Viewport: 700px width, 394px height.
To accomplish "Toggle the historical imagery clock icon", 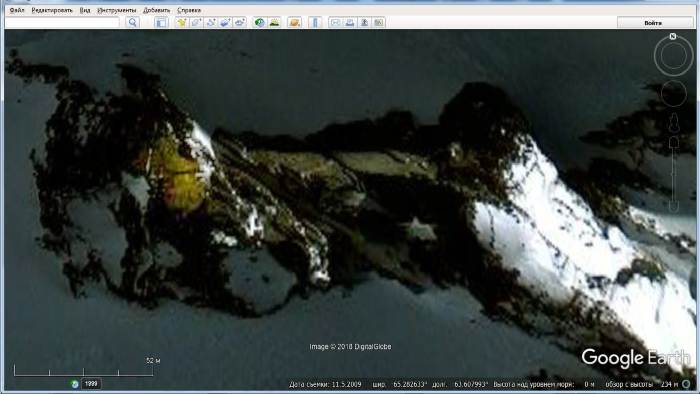I will click(259, 22).
